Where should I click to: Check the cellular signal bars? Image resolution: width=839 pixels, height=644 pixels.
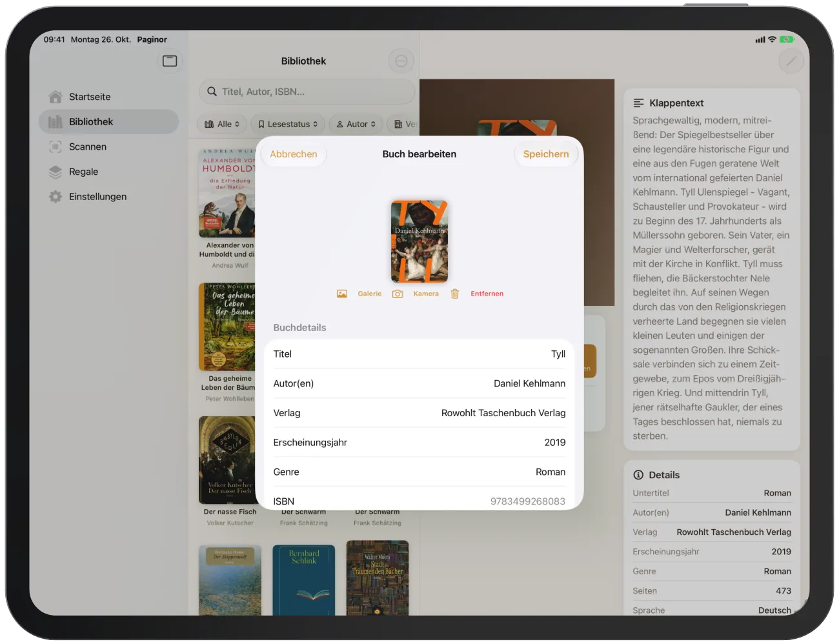point(760,40)
